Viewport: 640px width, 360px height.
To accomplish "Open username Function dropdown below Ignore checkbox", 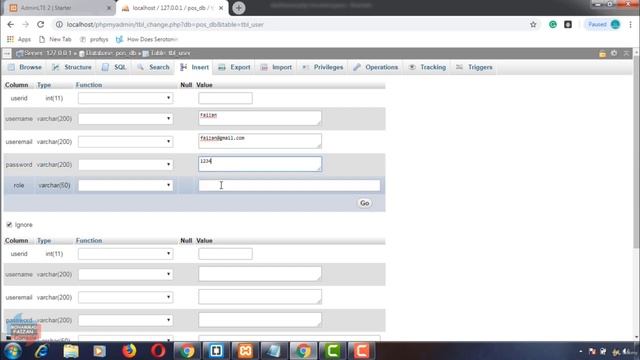I will [x=125, y=274].
